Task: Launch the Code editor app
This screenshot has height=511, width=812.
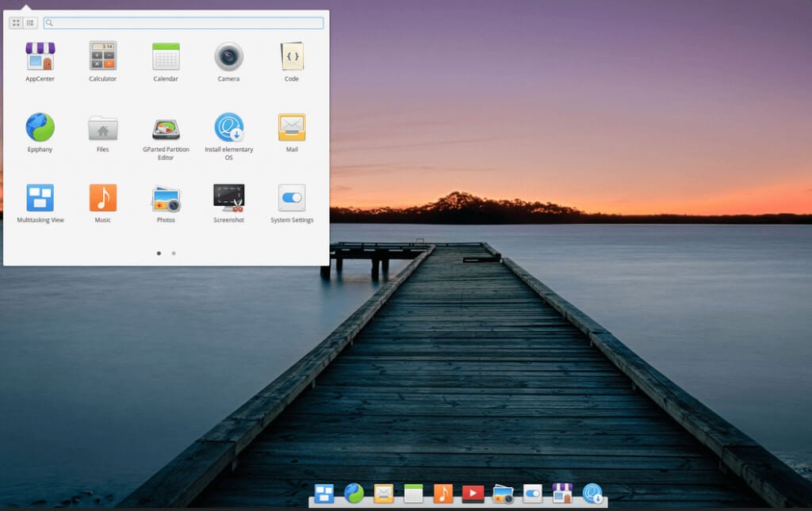Action: click(x=292, y=57)
